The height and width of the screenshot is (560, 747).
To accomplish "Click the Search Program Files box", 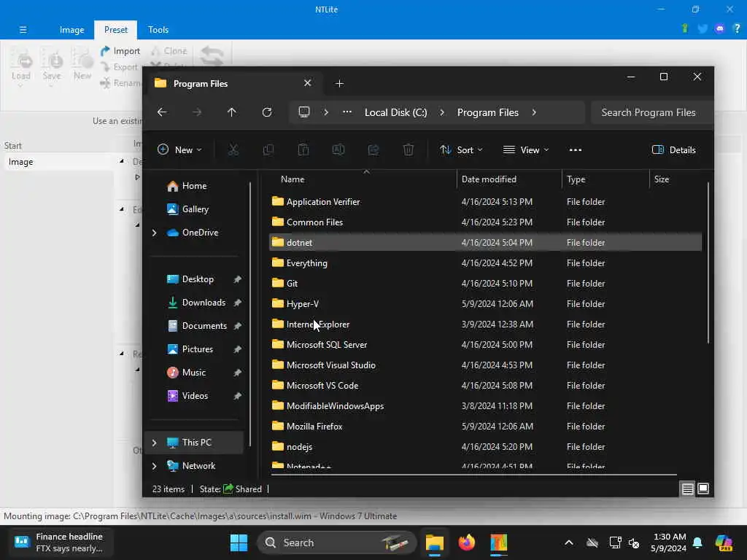I will click(651, 112).
